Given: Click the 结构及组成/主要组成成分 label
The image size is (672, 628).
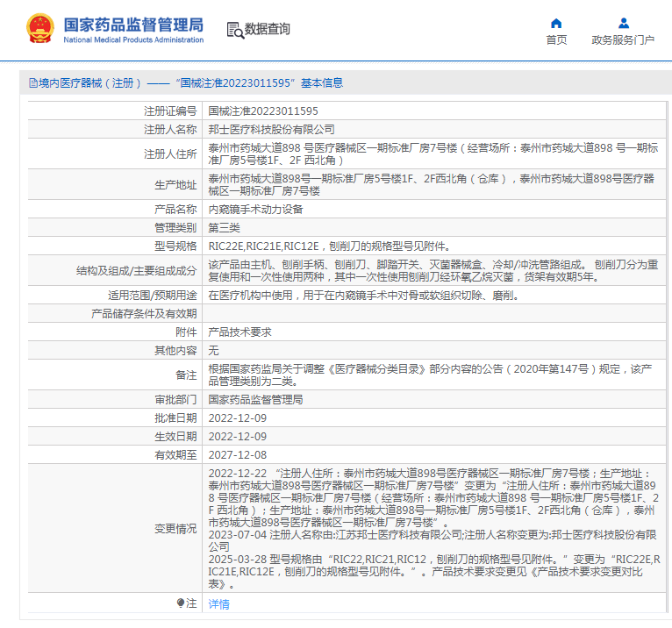Looking at the screenshot, I should (x=136, y=271).
